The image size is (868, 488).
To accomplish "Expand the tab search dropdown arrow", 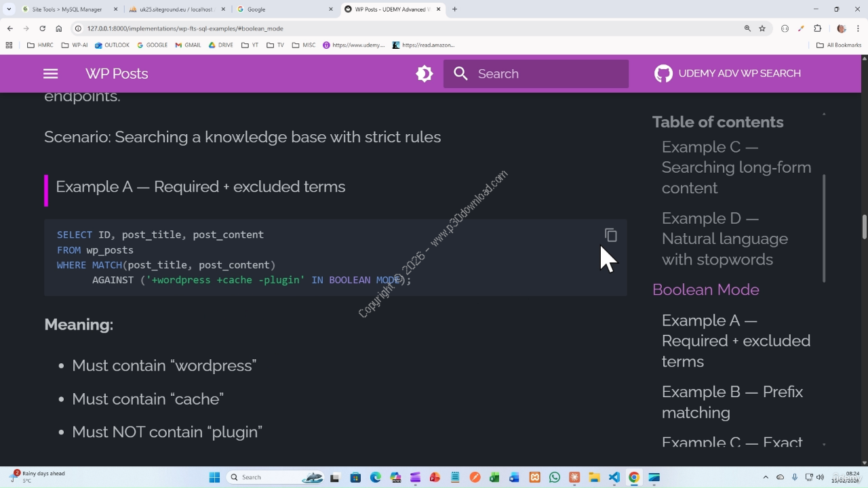I will tap(9, 9).
